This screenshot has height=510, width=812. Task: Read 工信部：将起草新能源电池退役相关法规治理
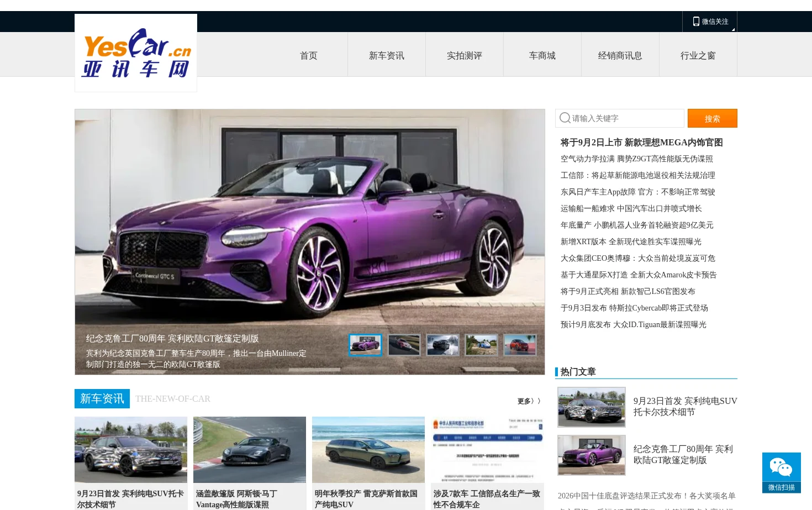(638, 175)
